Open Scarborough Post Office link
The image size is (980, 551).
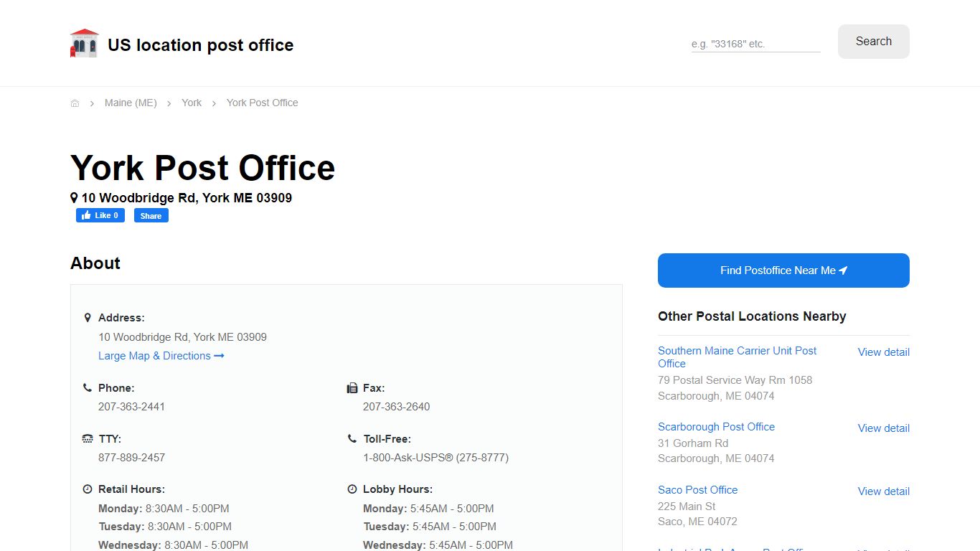(716, 427)
